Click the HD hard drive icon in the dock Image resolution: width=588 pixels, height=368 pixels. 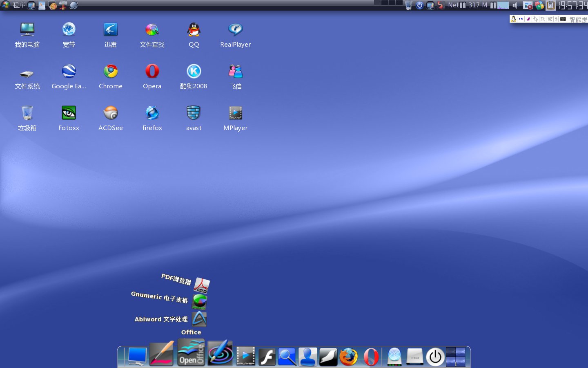(415, 357)
